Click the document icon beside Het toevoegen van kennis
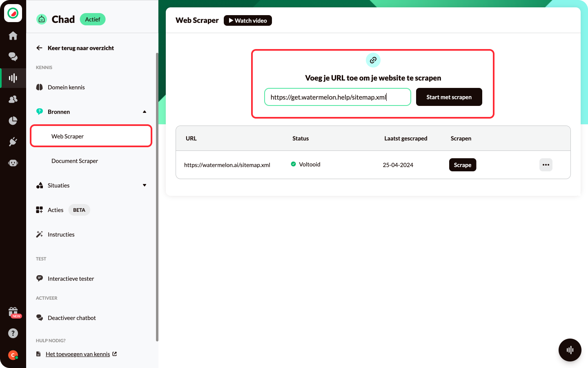 (38, 354)
